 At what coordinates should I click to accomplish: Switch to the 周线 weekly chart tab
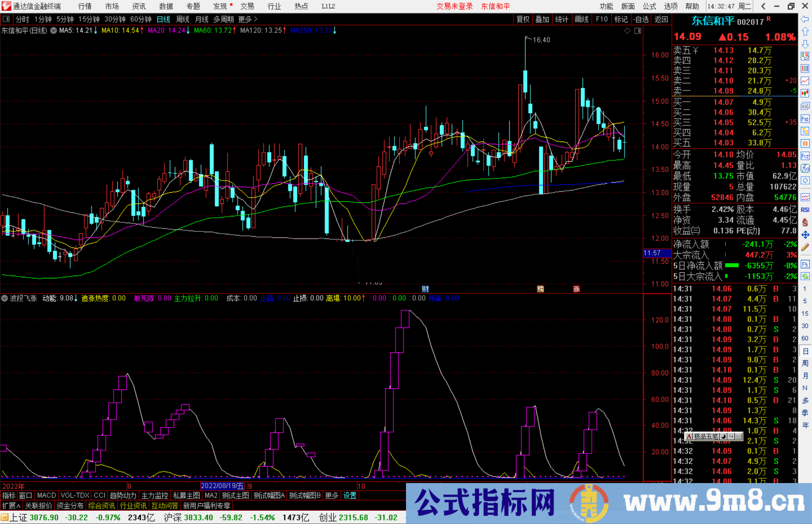182,19
